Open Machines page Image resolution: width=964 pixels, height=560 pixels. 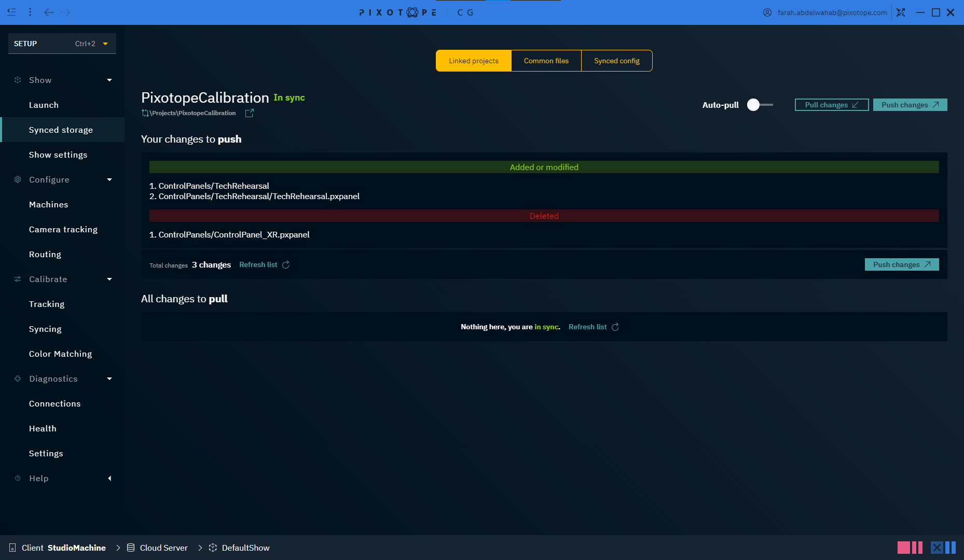[x=62, y=204]
